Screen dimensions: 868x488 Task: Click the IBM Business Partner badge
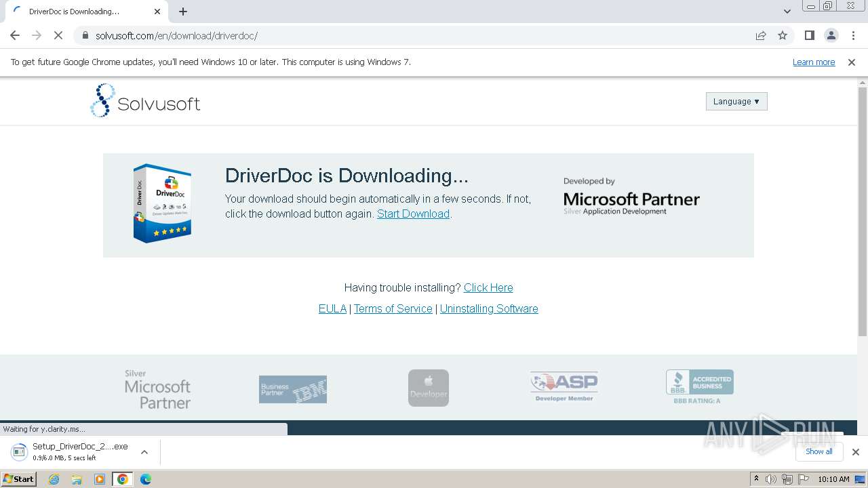click(293, 389)
